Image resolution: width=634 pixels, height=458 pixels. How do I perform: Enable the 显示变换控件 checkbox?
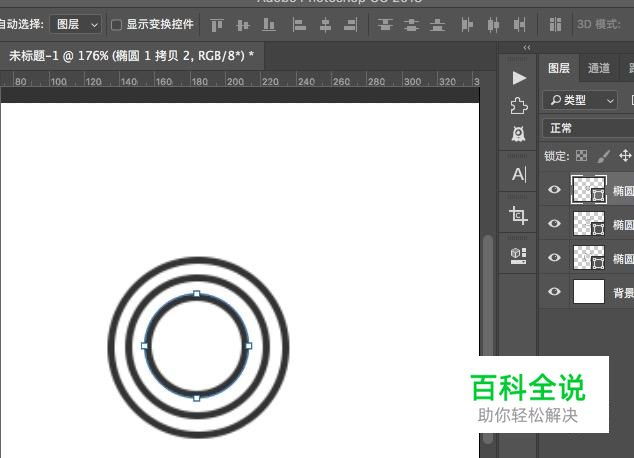[x=116, y=25]
